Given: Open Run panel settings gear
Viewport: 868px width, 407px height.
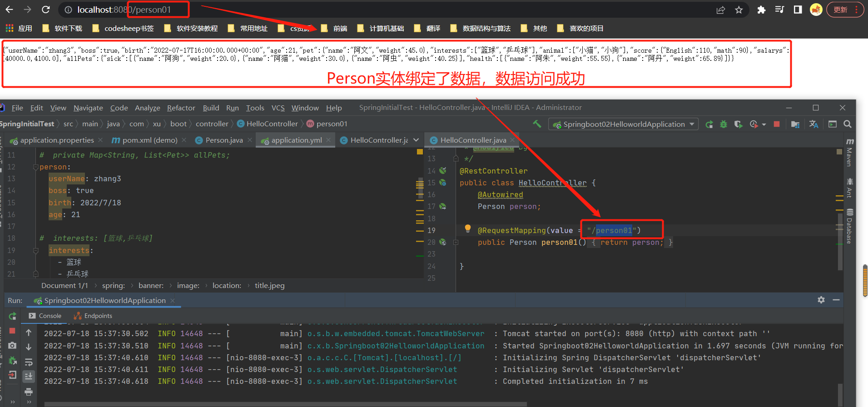Looking at the screenshot, I should point(821,300).
